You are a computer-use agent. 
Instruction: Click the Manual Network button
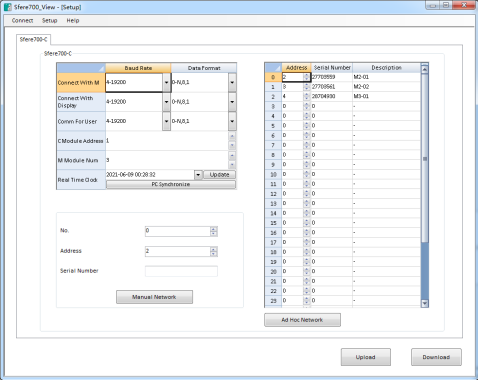154,297
